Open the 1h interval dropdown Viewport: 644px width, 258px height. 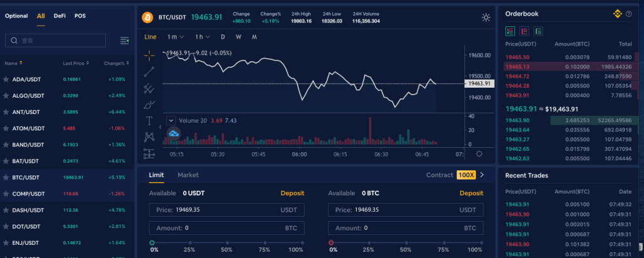coord(203,37)
